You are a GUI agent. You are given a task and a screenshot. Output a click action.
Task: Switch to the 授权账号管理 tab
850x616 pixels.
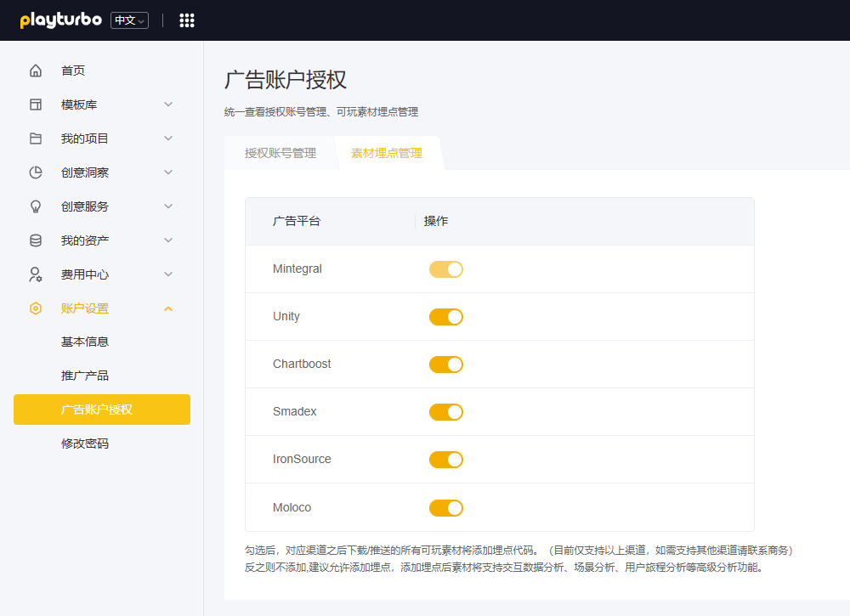point(280,153)
